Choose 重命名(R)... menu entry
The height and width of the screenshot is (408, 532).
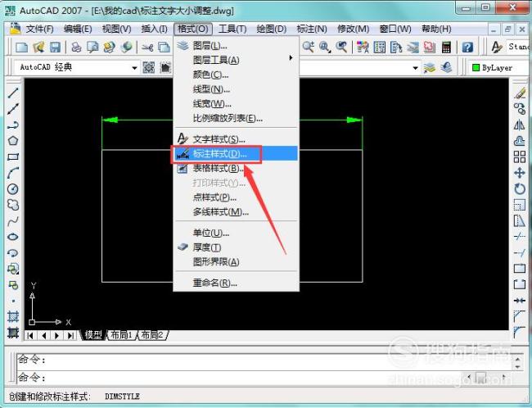click(x=236, y=283)
